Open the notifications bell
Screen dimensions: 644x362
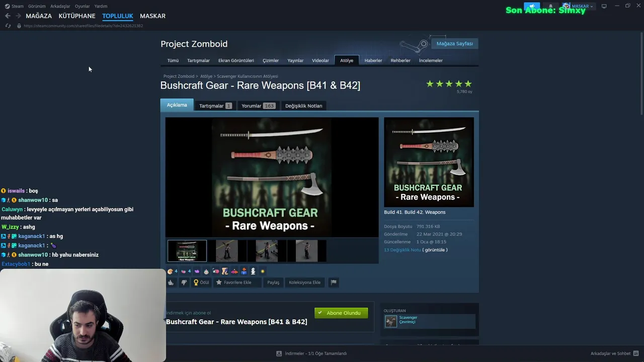pyautogui.click(x=550, y=7)
